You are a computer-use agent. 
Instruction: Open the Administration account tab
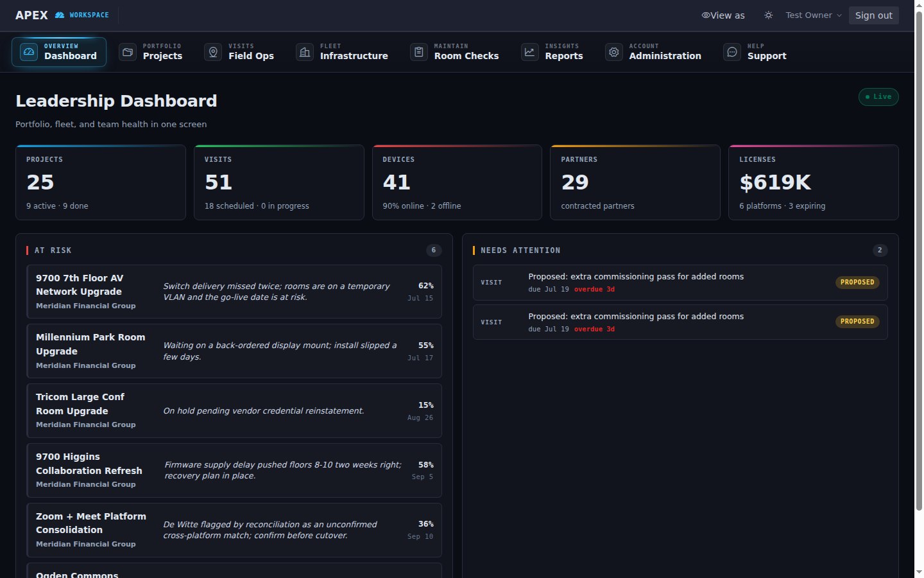click(654, 52)
